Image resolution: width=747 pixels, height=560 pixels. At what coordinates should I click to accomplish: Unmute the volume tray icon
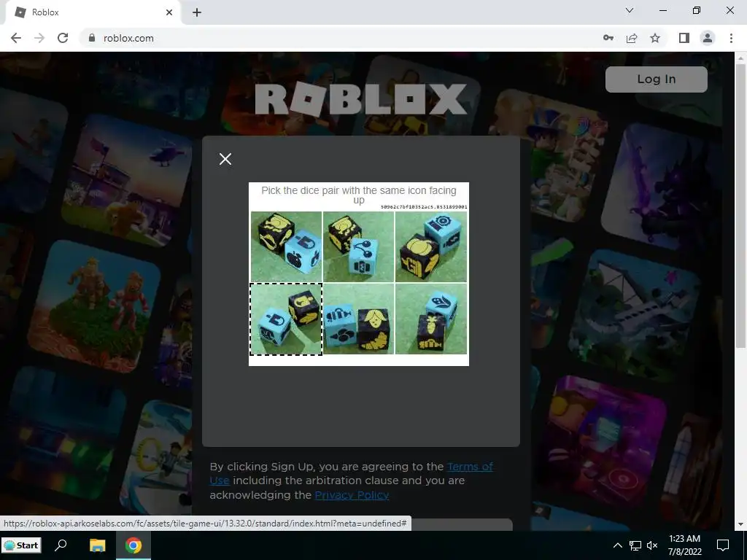[652, 545]
